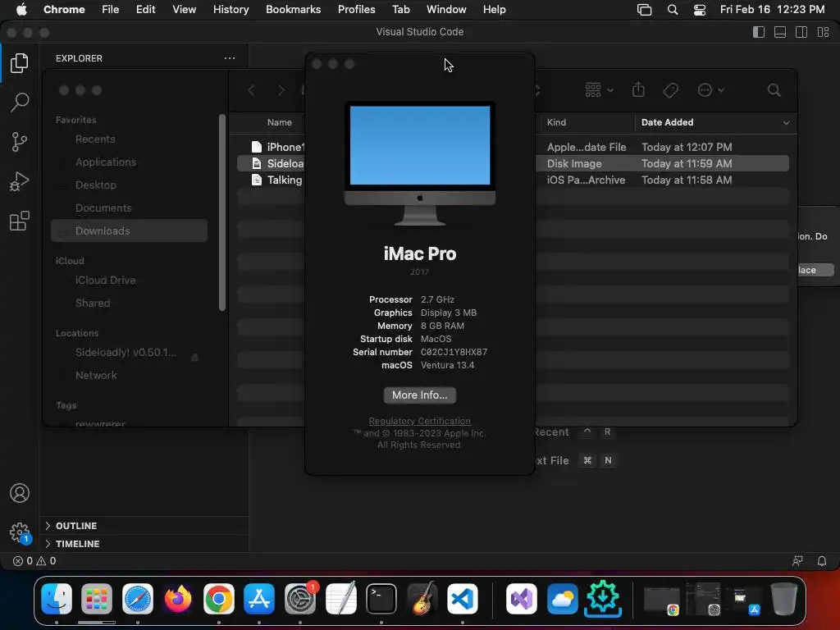840x630 pixels.
Task: Open the Bookmarks menu
Action: 293,9
